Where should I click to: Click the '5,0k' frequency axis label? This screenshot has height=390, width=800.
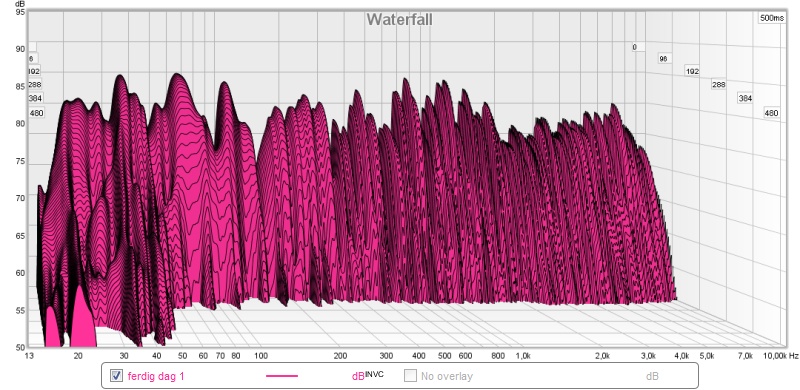point(707,356)
